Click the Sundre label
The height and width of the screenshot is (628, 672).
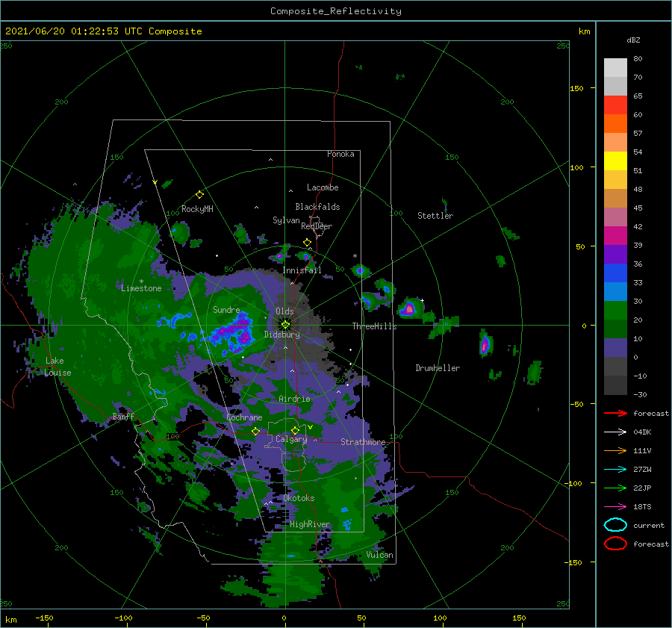click(x=226, y=310)
